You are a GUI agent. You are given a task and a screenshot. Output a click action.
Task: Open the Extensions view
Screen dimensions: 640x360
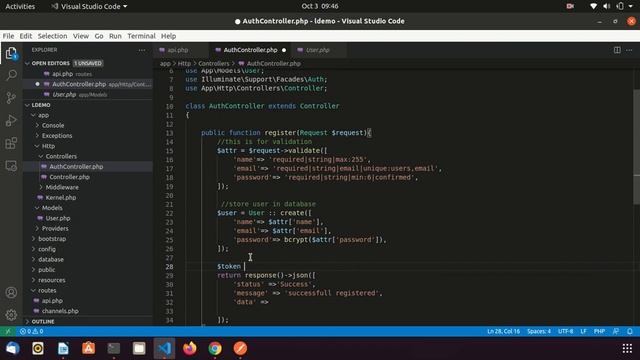11,143
